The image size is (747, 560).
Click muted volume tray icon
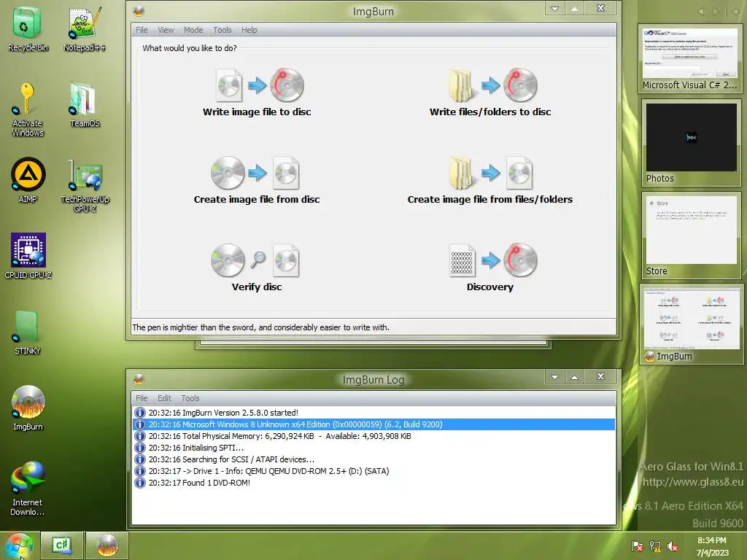(x=673, y=546)
